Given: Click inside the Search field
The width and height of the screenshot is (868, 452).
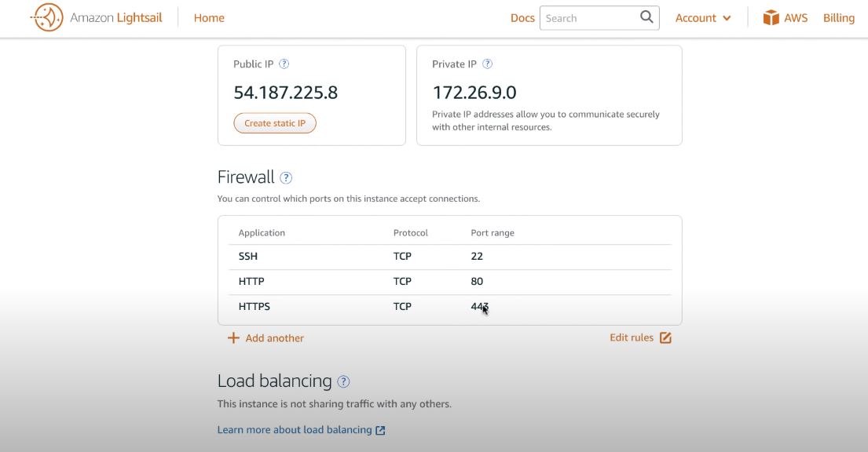Looking at the screenshot, I should tap(589, 16).
